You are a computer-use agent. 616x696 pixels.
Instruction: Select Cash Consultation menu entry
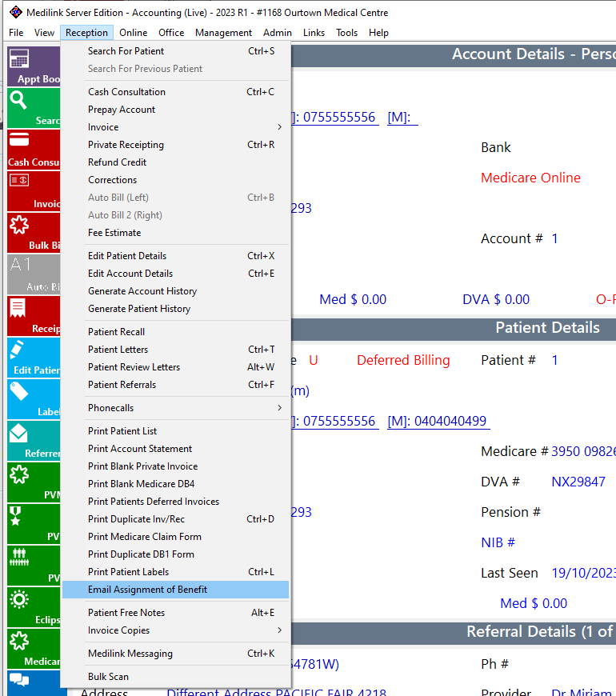176,92
